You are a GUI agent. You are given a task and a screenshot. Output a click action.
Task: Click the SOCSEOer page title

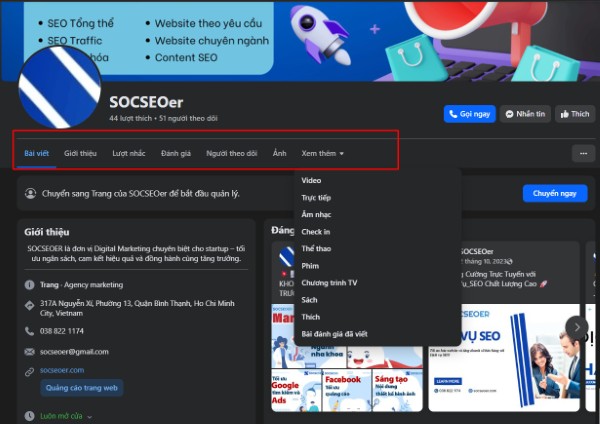146,102
